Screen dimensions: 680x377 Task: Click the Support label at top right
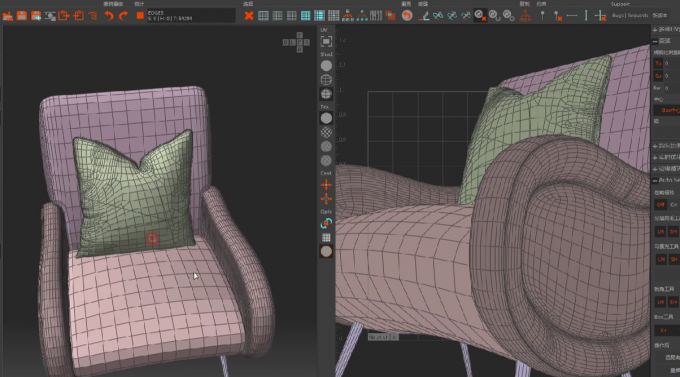620,4
